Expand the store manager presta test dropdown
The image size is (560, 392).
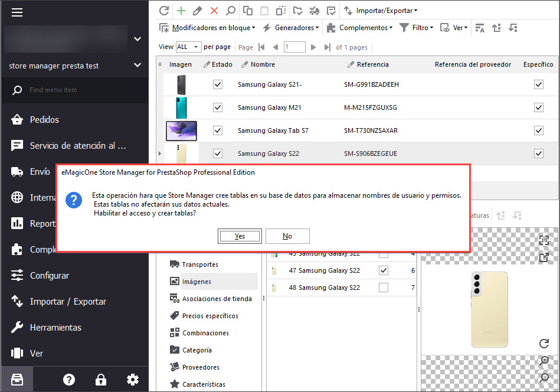137,65
